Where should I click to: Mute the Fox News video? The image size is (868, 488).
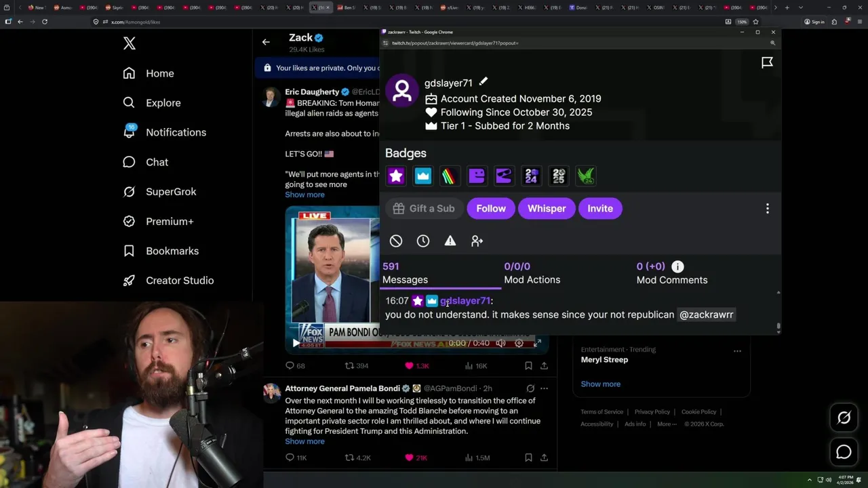tap(500, 343)
